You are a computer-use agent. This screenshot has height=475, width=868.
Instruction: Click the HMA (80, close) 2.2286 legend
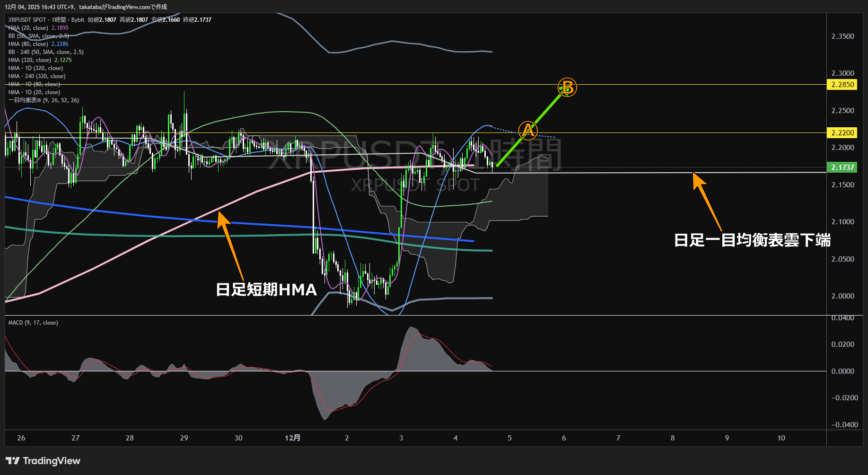(38, 44)
